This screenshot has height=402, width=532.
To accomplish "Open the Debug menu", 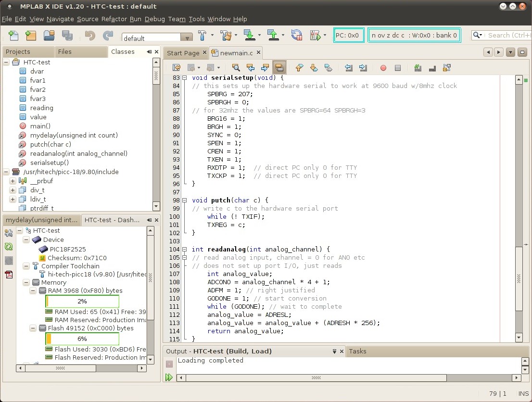I will pos(155,19).
